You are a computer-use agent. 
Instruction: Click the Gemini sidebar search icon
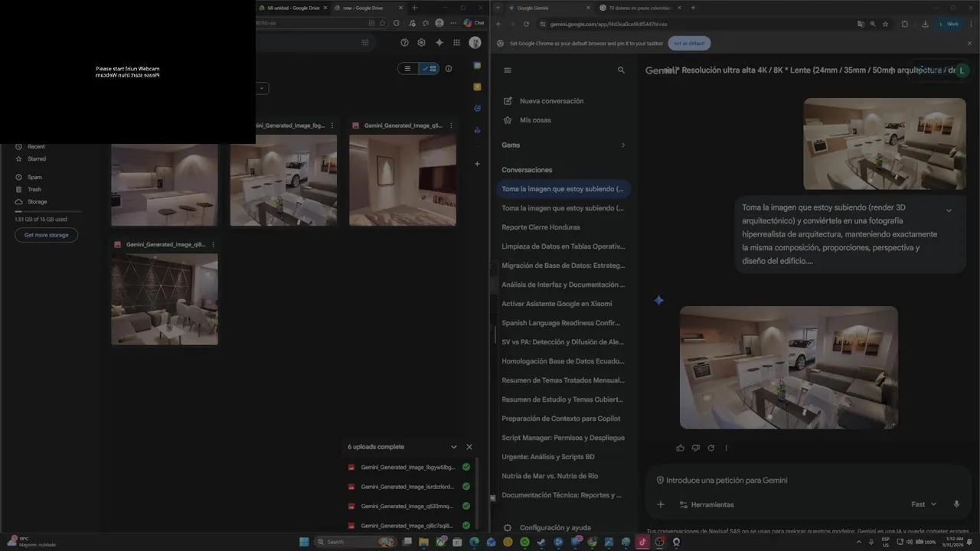[x=621, y=70]
